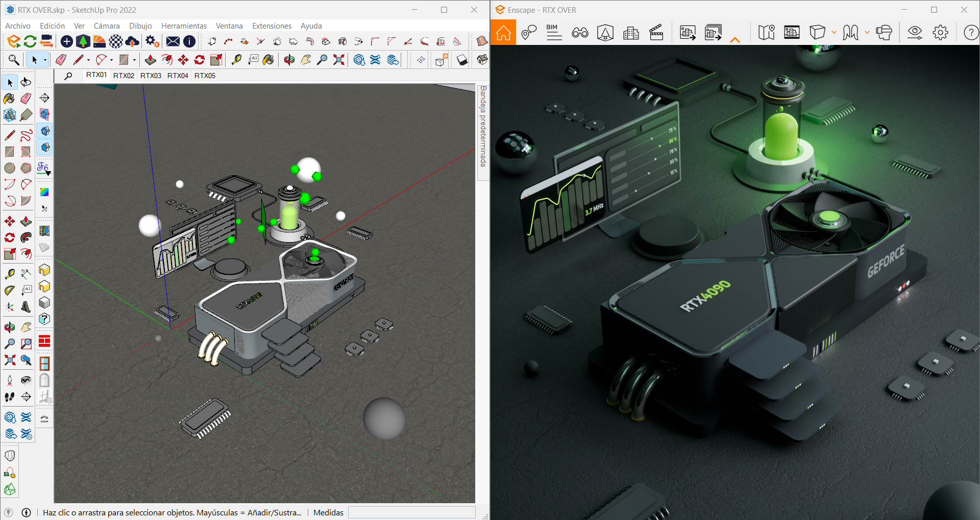Click Enscape objects plus icon
980x520 pixels.
click(66, 41)
